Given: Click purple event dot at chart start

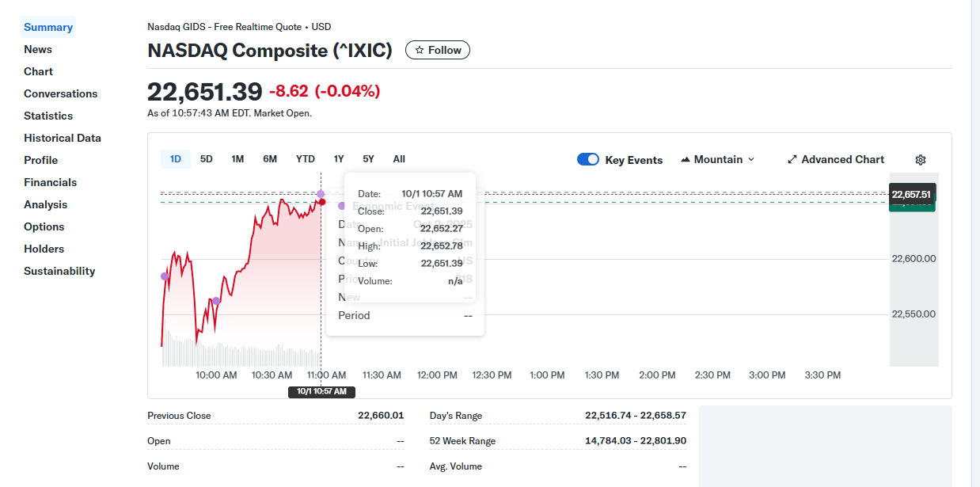Looking at the screenshot, I should click(x=165, y=276).
